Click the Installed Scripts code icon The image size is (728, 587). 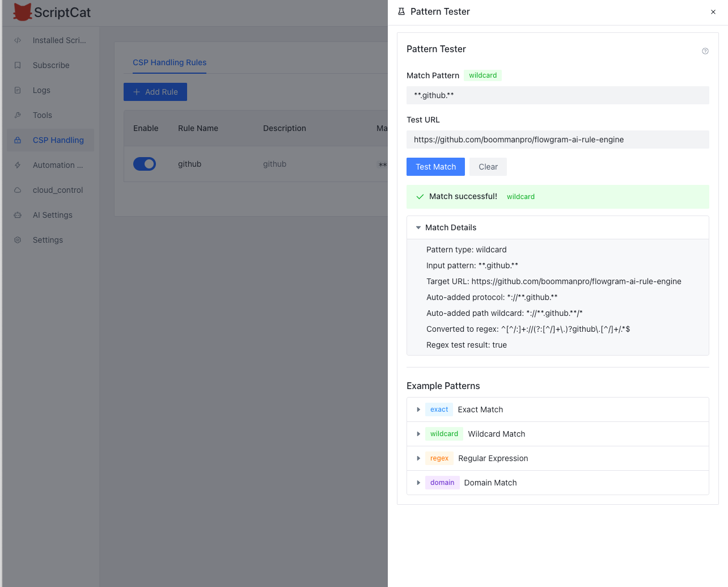click(x=18, y=40)
